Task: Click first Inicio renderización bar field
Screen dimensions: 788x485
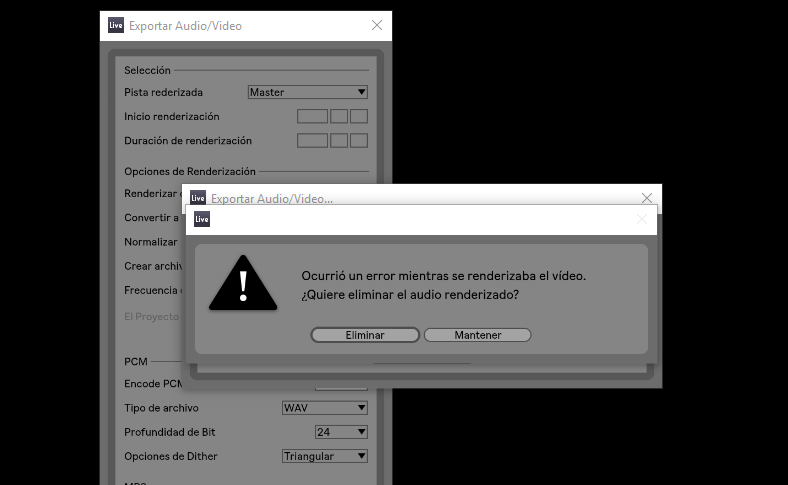Action: click(312, 116)
